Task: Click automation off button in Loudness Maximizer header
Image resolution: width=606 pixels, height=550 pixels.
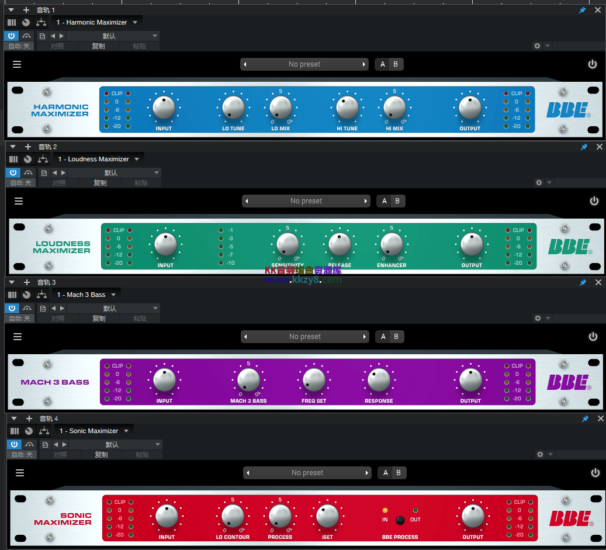Action: coord(21,183)
